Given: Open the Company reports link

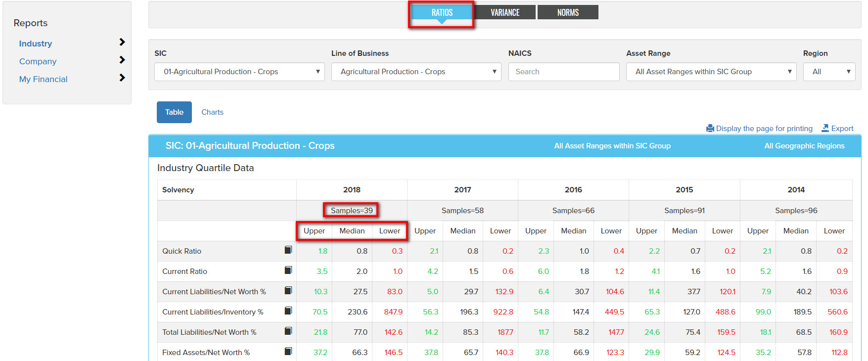Looking at the screenshot, I should 38,61.
